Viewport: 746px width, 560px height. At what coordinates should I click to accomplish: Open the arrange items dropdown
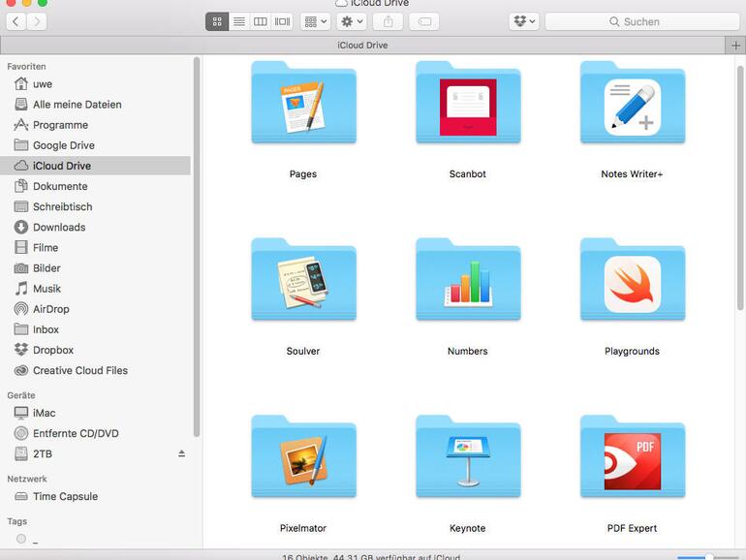(x=315, y=21)
